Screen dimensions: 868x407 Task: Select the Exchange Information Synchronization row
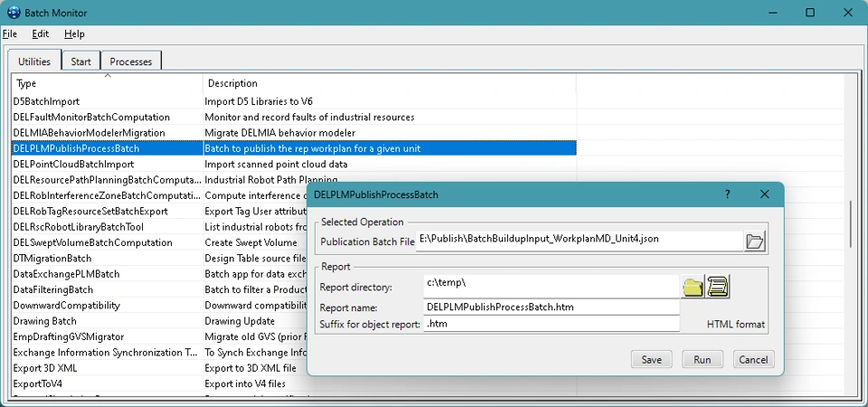point(108,352)
